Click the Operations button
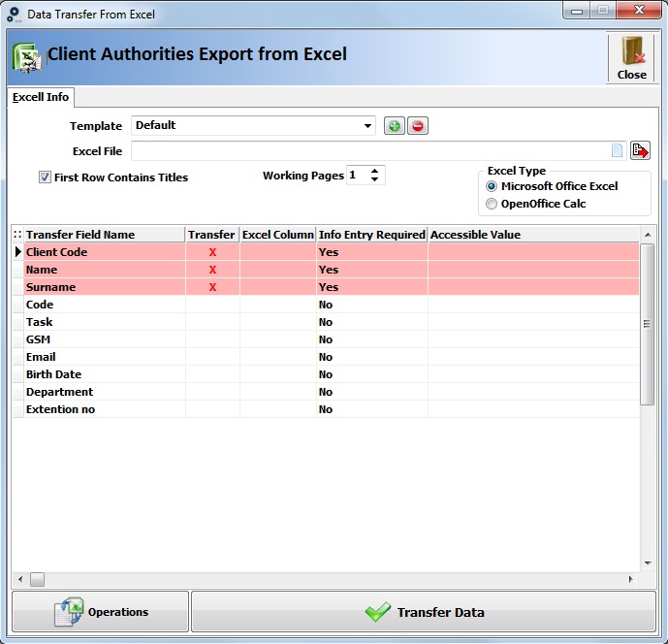The height and width of the screenshot is (644, 668). pos(101,612)
